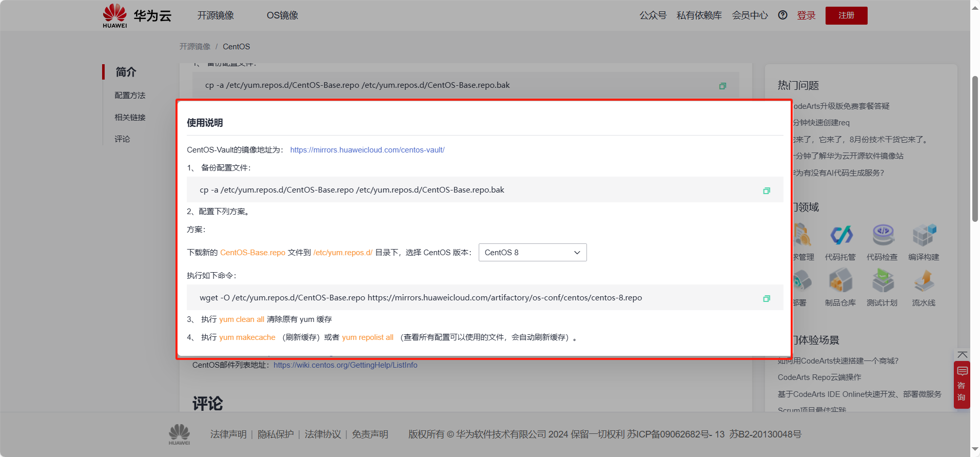Copy the wget centos-8.repo command

pos(766,298)
